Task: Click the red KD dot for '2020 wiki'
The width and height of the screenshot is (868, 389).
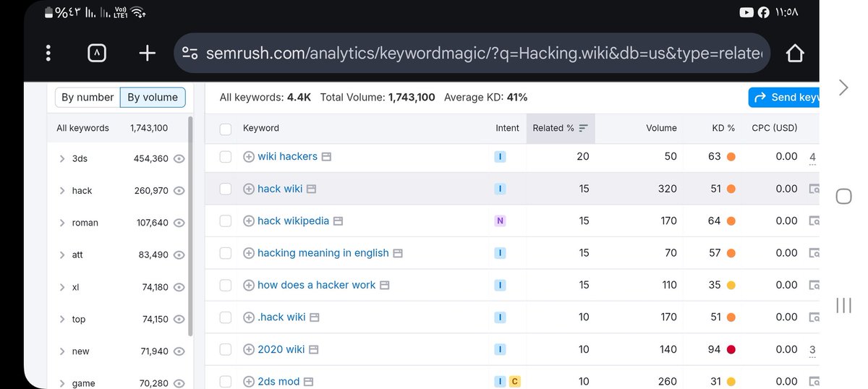Action: (x=731, y=349)
